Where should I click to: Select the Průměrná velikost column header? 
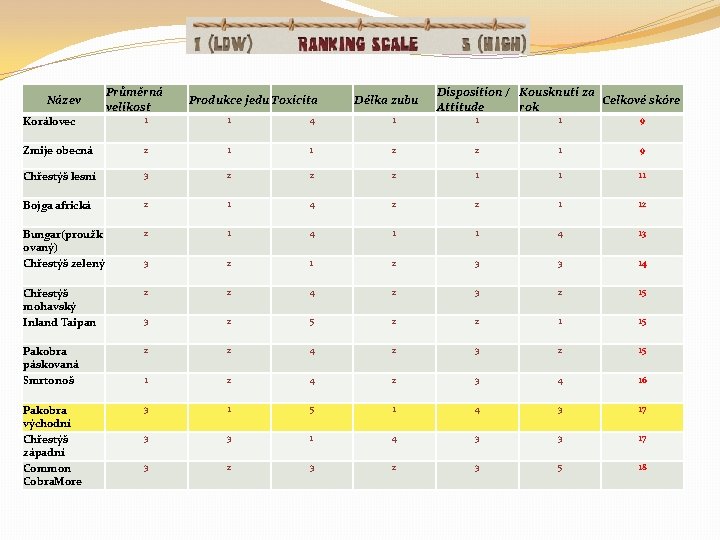click(x=146, y=99)
